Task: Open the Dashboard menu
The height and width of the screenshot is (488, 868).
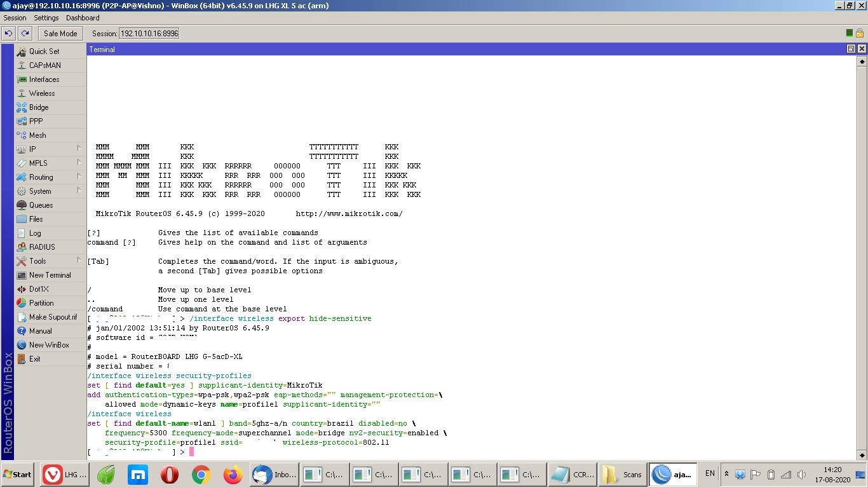Action: [83, 18]
